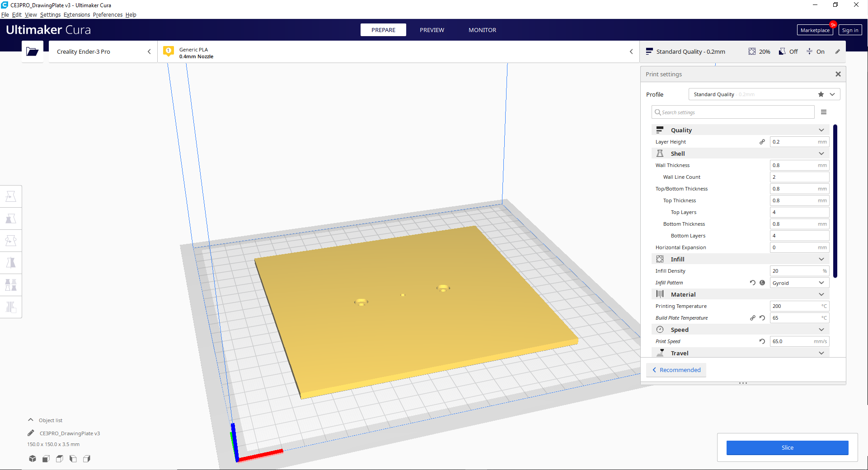
Task: Click the function icon beside Infill Pattern
Action: (x=762, y=283)
